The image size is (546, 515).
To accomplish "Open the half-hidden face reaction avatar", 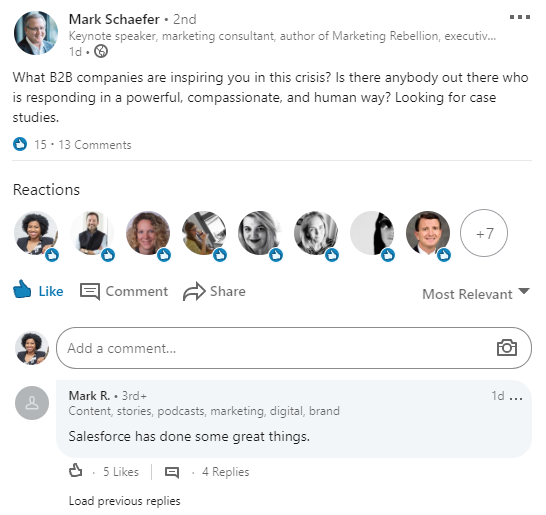I will pos(372,233).
